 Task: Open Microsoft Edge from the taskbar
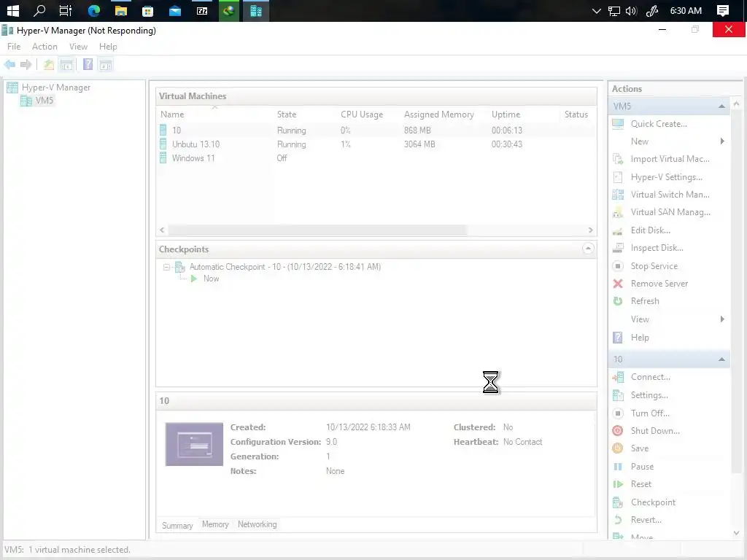tap(94, 10)
